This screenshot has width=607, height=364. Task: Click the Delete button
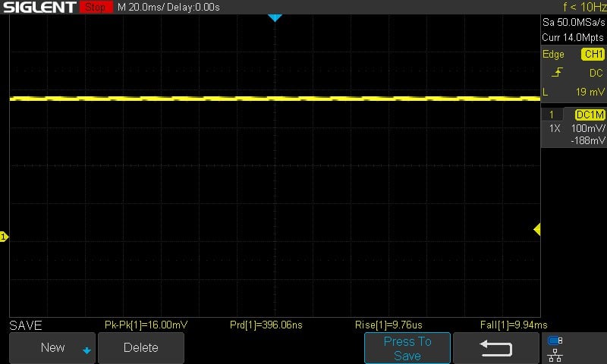tap(141, 348)
